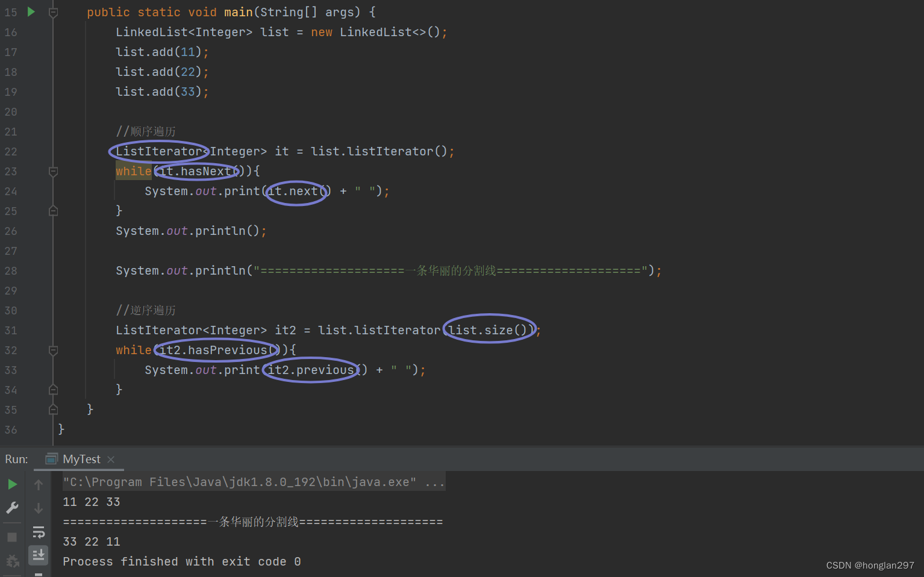Image resolution: width=924 pixels, height=577 pixels.
Task: Place the cursor on 'list.add(33);'
Action: 162,92
